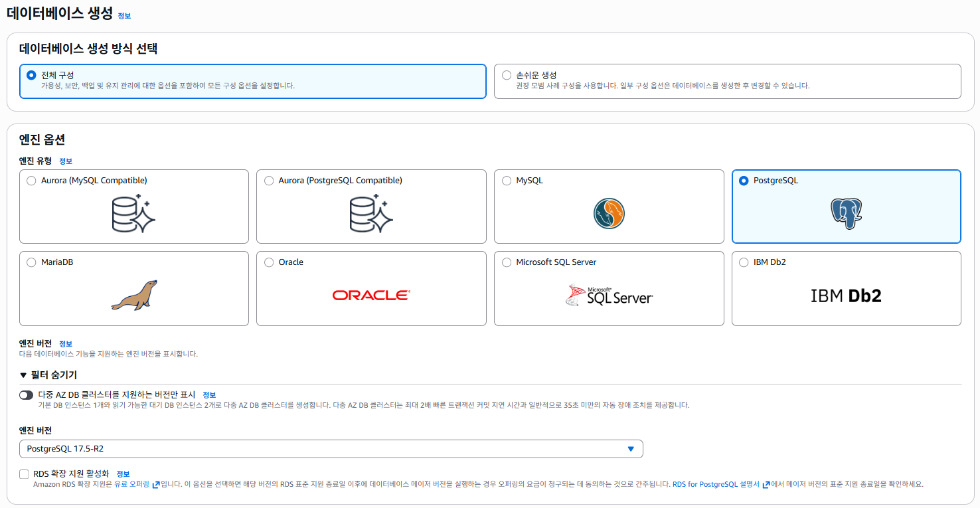Choose MariaDB engine radio button

31,262
